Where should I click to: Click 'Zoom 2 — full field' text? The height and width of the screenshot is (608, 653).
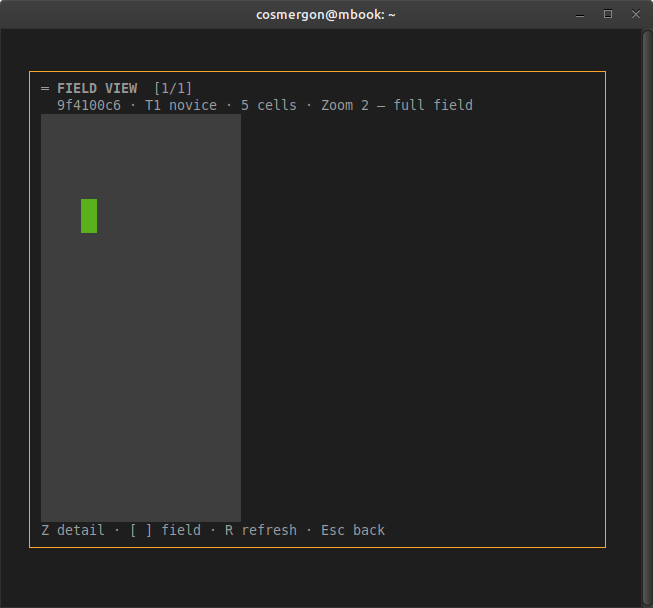tap(397, 105)
